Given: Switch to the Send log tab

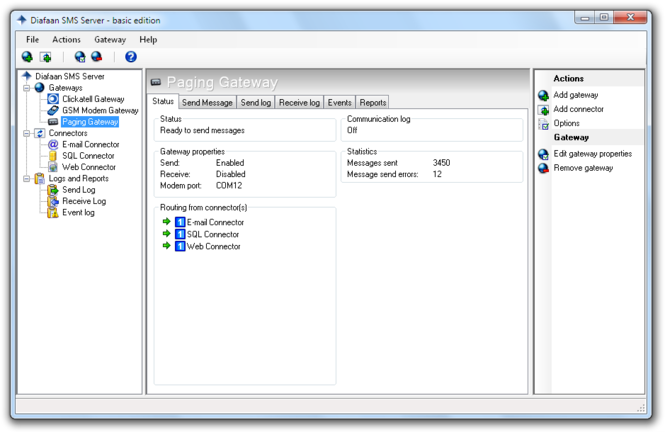Looking at the screenshot, I should [256, 103].
